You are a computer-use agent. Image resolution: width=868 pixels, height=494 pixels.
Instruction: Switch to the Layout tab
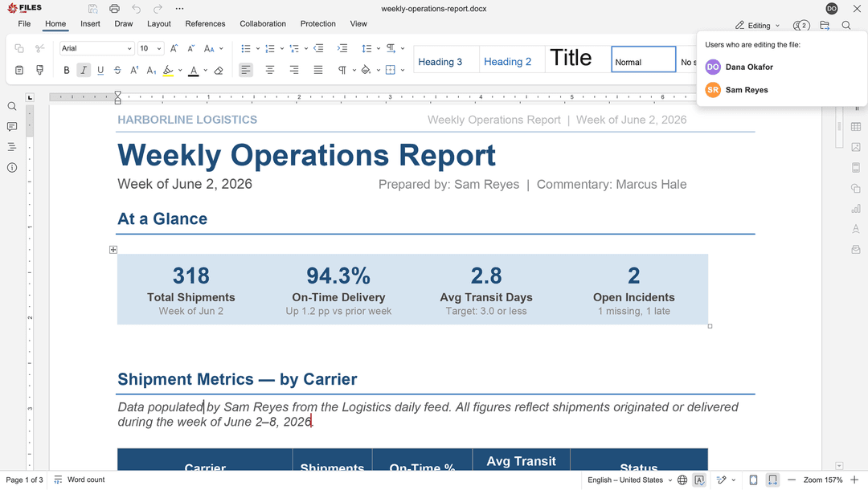coord(159,24)
